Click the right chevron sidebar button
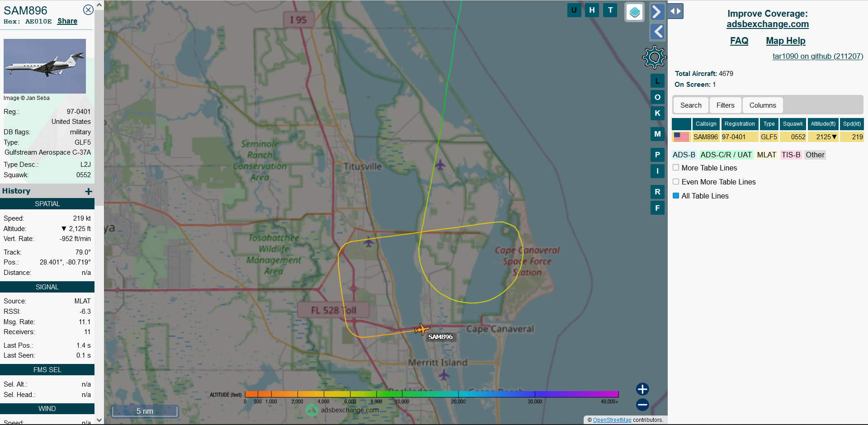Image resolution: width=868 pixels, height=425 pixels. pos(657,12)
